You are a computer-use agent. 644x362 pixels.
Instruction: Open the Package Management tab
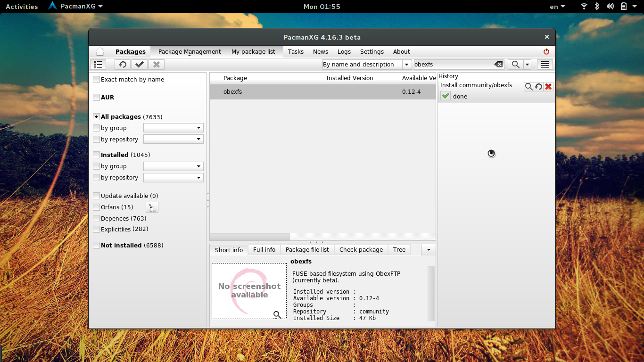click(190, 52)
